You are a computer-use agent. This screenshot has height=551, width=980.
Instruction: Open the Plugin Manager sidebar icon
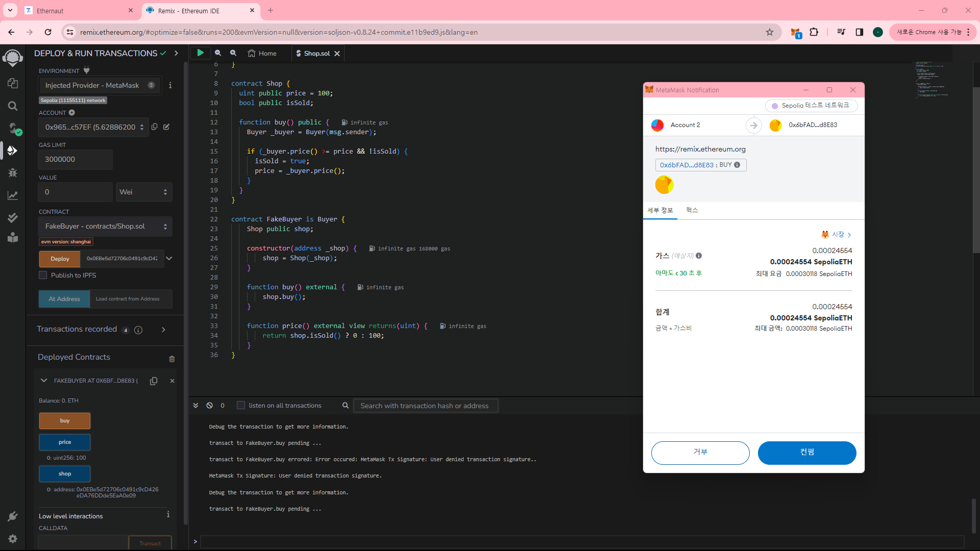[13, 517]
